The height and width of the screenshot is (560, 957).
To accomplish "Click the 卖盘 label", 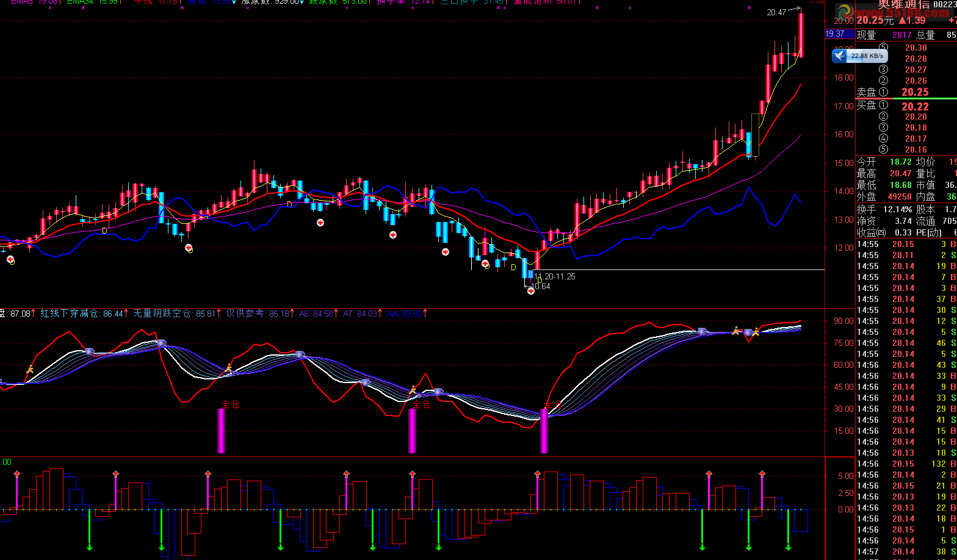I will coord(867,92).
